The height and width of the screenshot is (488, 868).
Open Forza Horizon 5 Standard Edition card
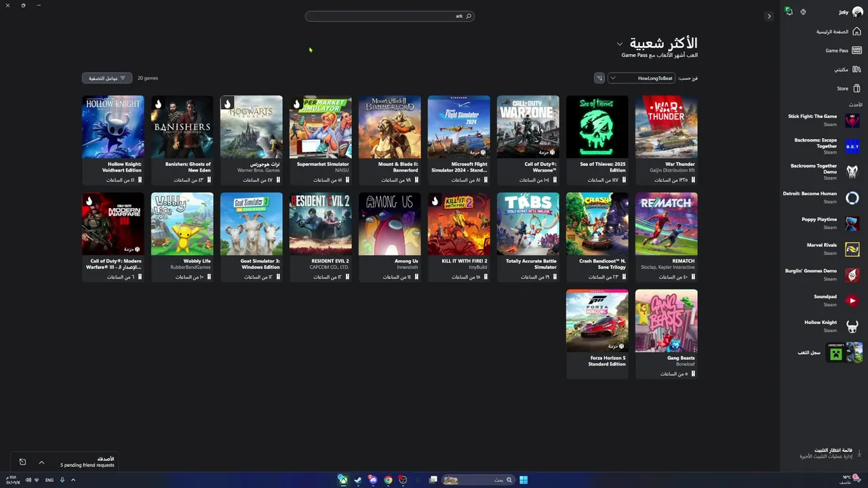coord(597,333)
